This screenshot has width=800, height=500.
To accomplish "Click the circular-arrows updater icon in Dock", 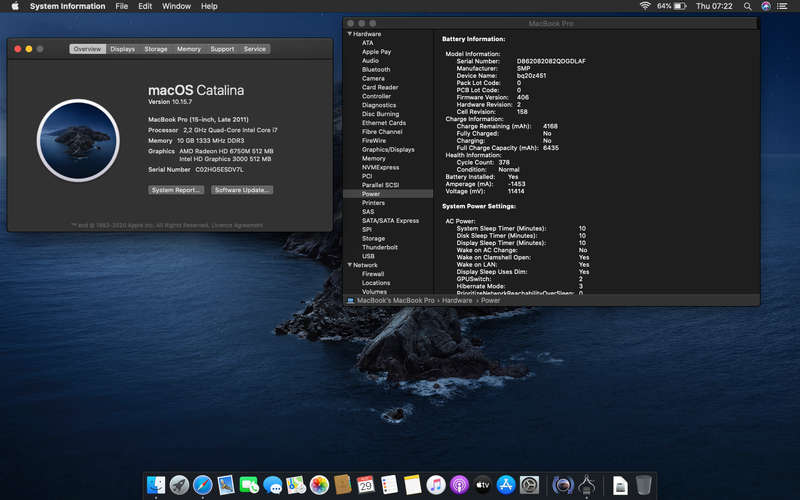I will click(563, 485).
